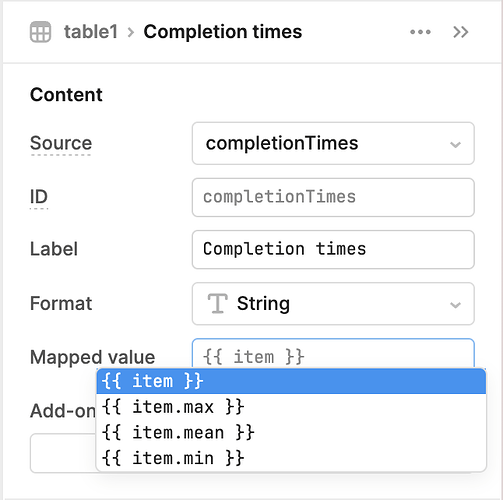The height and width of the screenshot is (500, 503).
Task: Click the breadcrumb arrow after table1
Action: [x=131, y=32]
